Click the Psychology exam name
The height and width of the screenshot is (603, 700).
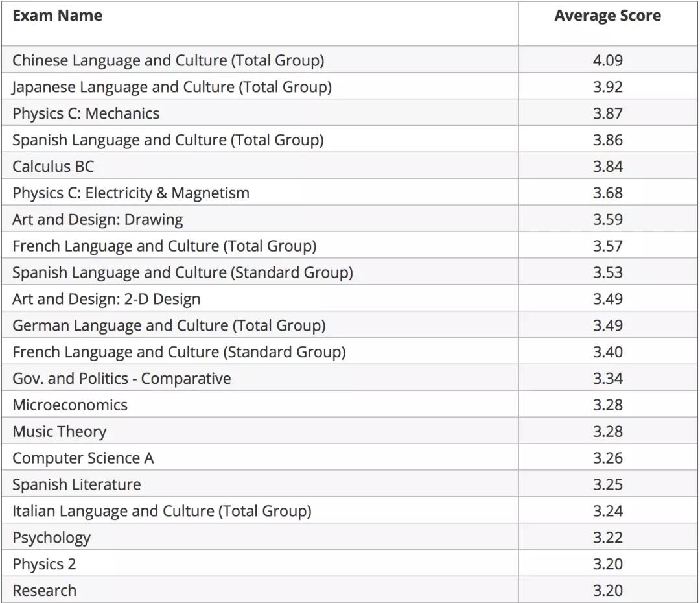click(x=51, y=538)
